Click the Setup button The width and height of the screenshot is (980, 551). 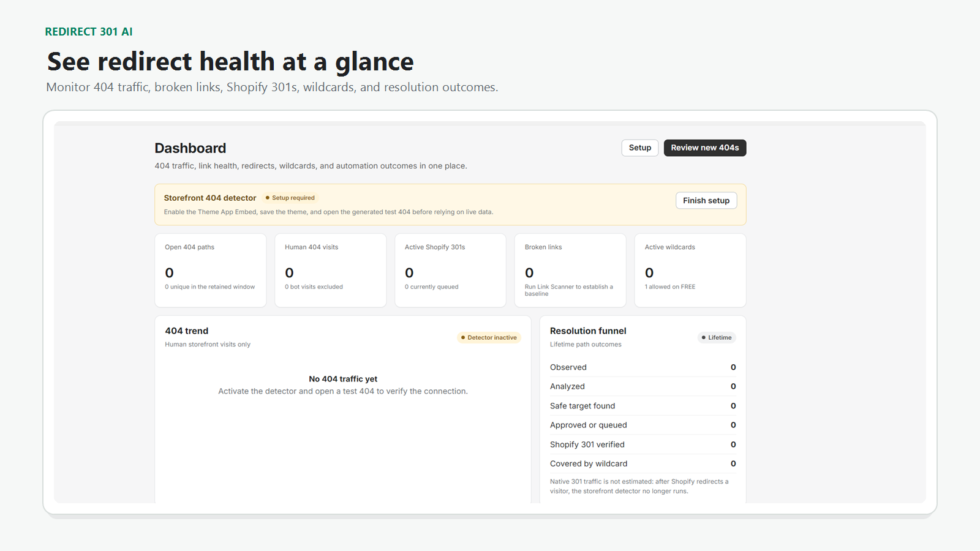tap(640, 148)
